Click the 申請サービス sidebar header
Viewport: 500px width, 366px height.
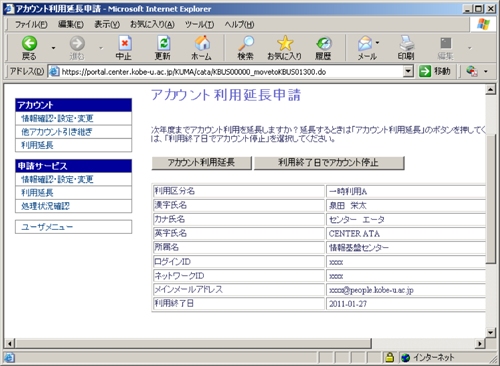click(x=73, y=166)
